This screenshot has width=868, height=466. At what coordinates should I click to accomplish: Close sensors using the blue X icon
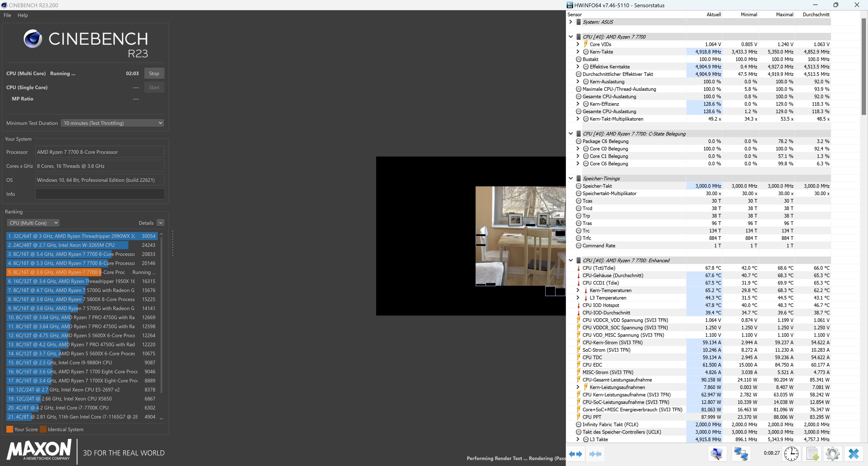tap(854, 454)
